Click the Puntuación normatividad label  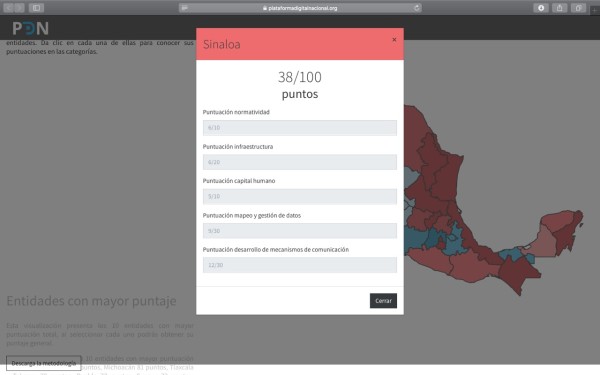pos(236,112)
